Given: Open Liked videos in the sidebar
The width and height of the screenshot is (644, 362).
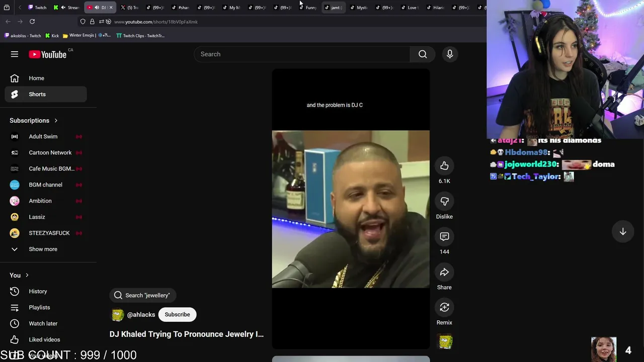Looking at the screenshot, I should (46, 340).
